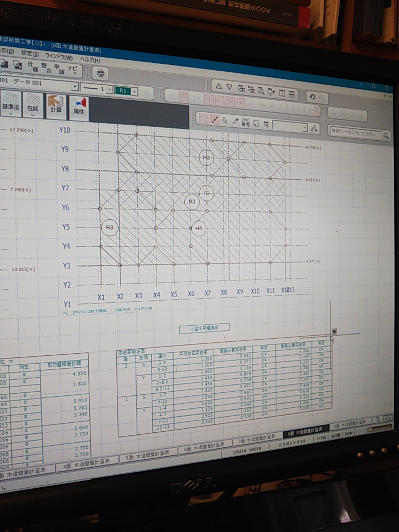Click the down triangle page icon
399x532 pixels.
point(229,88)
